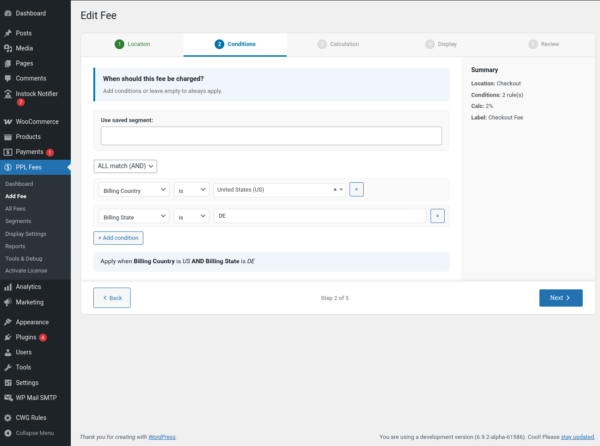The width and height of the screenshot is (600, 446).
Task: Open the ALL match (AND) dropdown
Action: [125, 166]
